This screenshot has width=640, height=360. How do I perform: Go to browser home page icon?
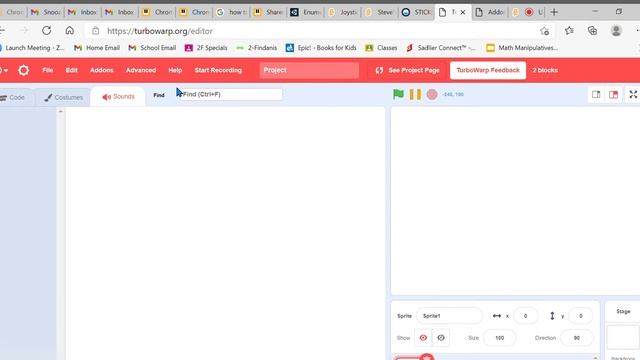click(x=70, y=31)
